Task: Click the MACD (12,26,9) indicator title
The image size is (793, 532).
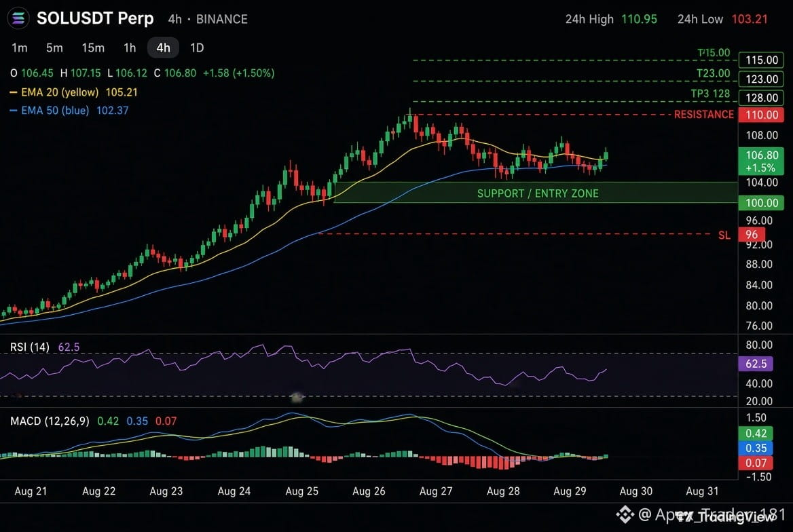Action: tap(50, 421)
